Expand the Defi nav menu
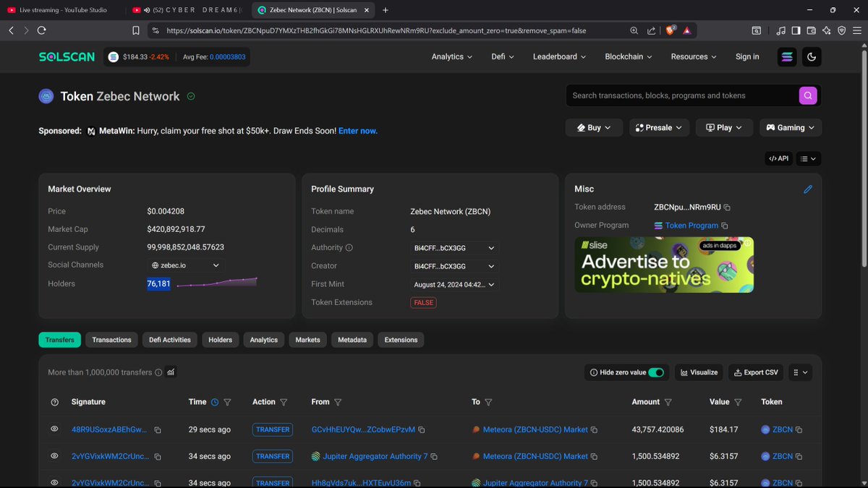 (503, 56)
